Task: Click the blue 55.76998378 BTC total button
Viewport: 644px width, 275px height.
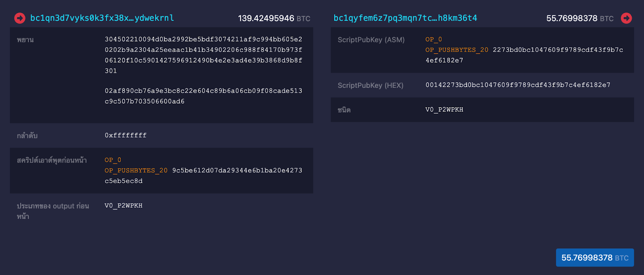Action: coord(594,258)
